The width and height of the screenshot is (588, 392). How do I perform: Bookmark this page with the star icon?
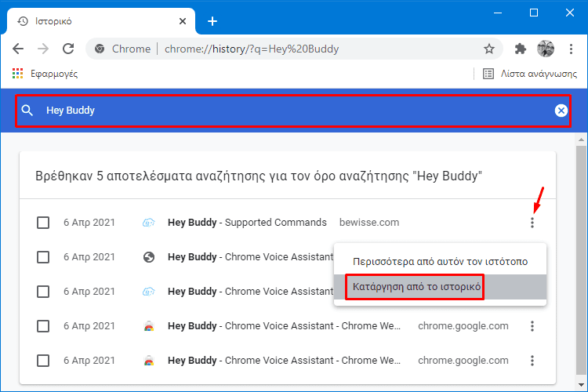[489, 49]
